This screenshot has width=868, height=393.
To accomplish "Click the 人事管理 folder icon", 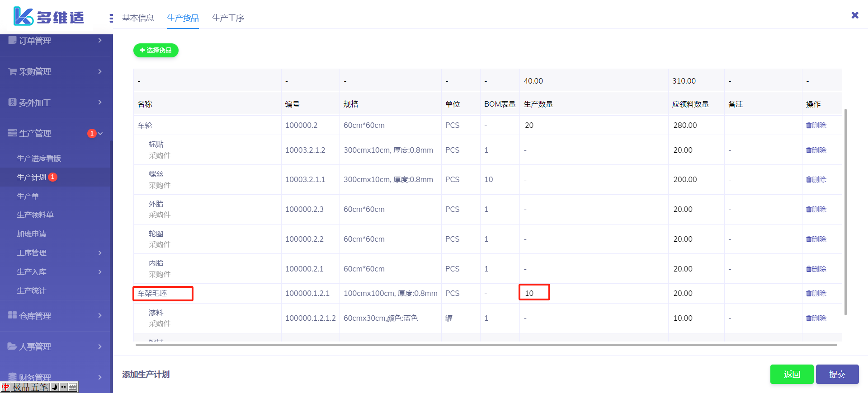I will click(12, 346).
